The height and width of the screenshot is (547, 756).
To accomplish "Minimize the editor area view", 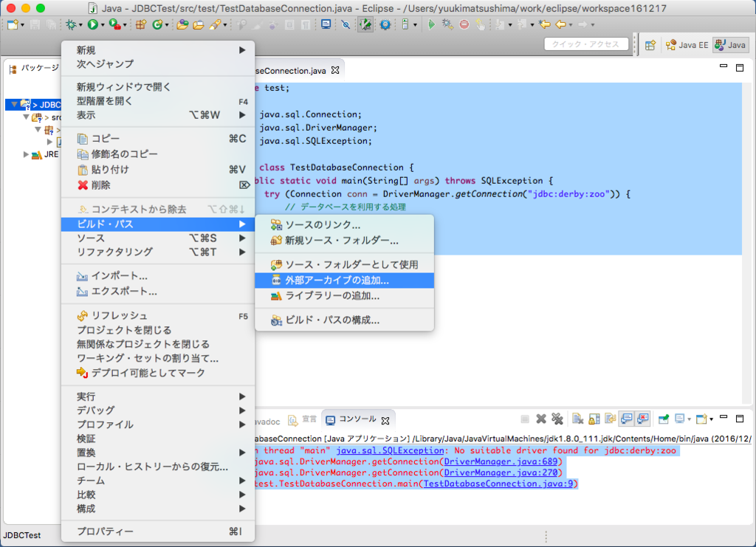I will click(724, 66).
